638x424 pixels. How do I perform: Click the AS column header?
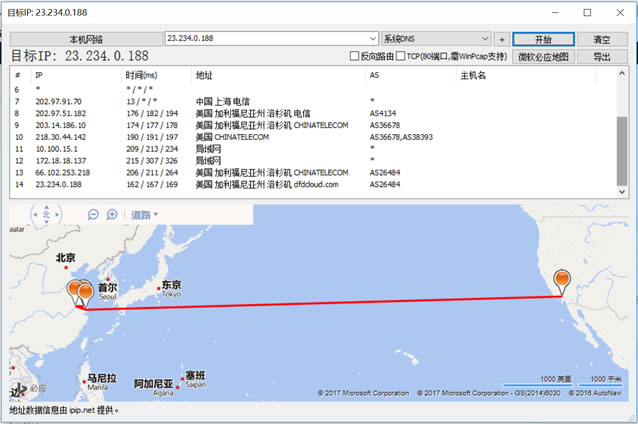click(x=374, y=75)
